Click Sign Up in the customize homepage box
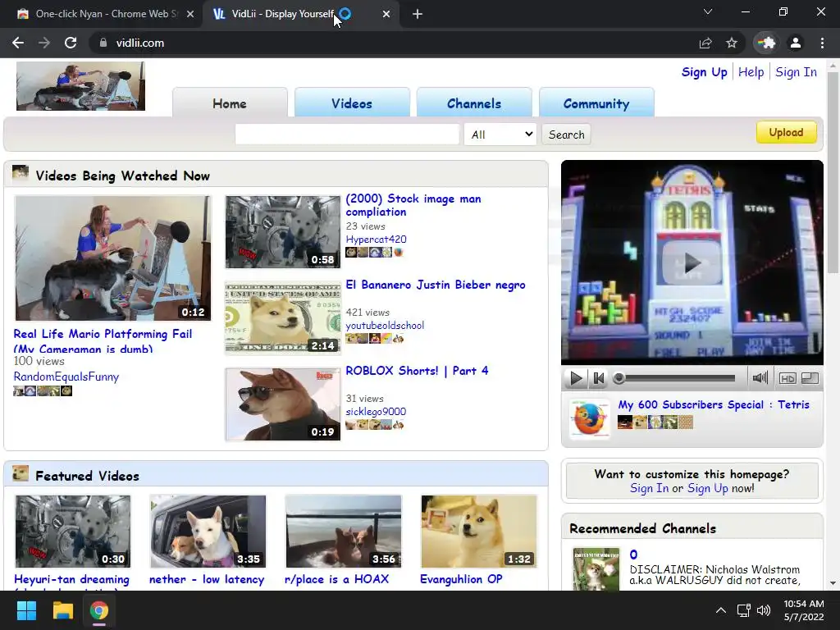 [x=707, y=488]
